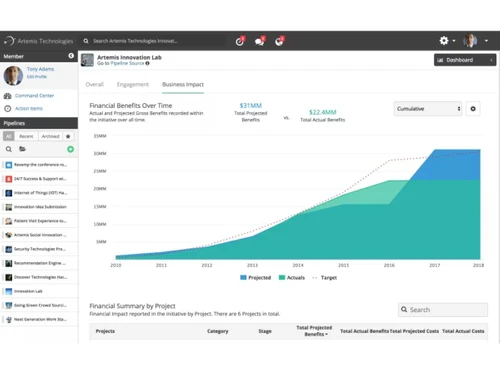
Task: Open the activity clock notifications icon
Action: pyautogui.click(x=240, y=41)
